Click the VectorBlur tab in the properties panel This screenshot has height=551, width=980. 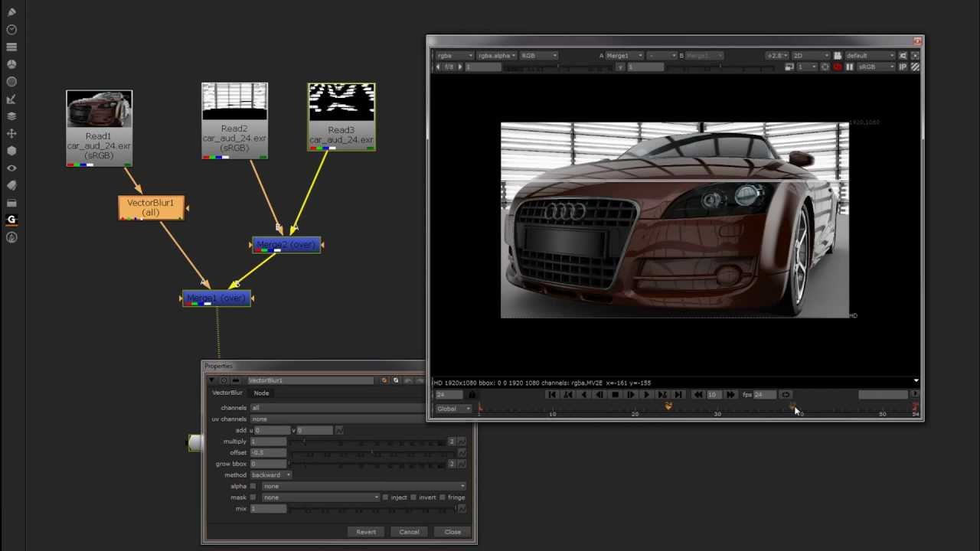coord(227,393)
